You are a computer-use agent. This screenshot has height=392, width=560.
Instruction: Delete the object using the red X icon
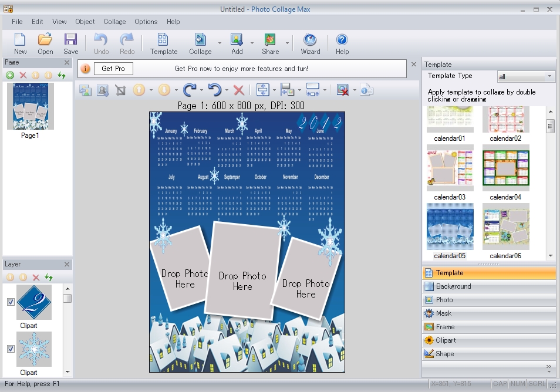point(238,89)
